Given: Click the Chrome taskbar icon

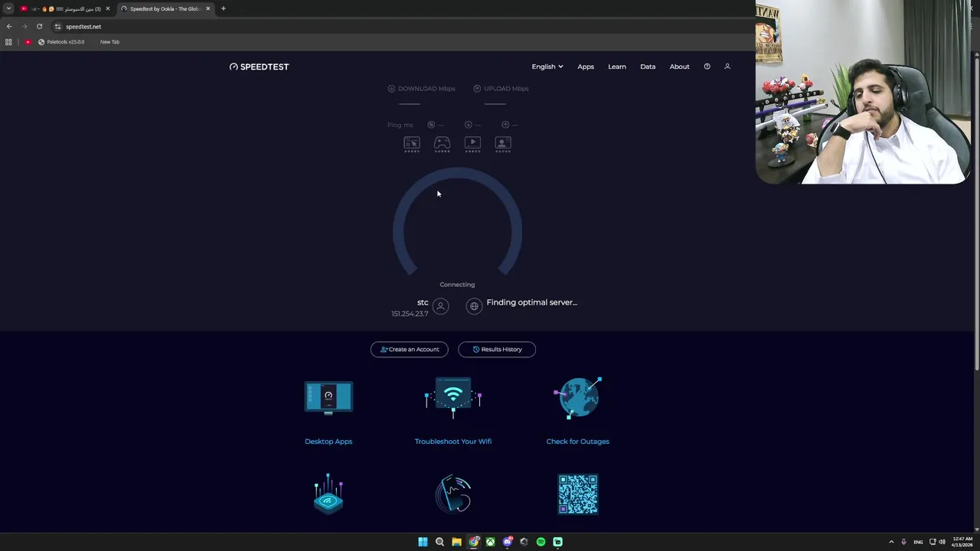Looking at the screenshot, I should pos(474,542).
